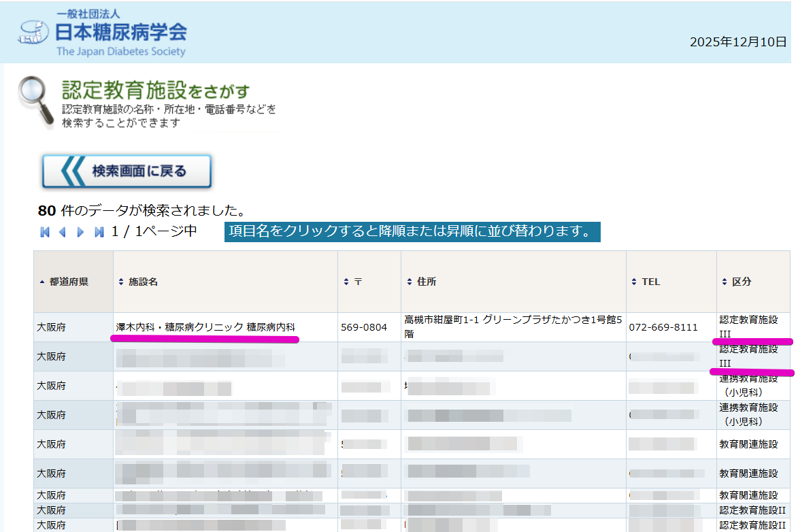798x532 pixels.
Task: Click the previous page arrow icon
Action: (x=63, y=232)
